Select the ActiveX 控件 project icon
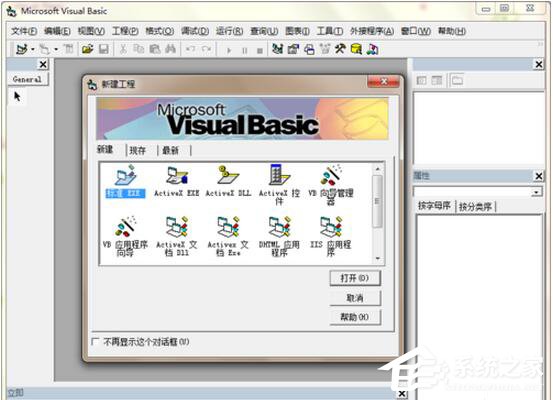The image size is (553, 400). pyautogui.click(x=279, y=184)
